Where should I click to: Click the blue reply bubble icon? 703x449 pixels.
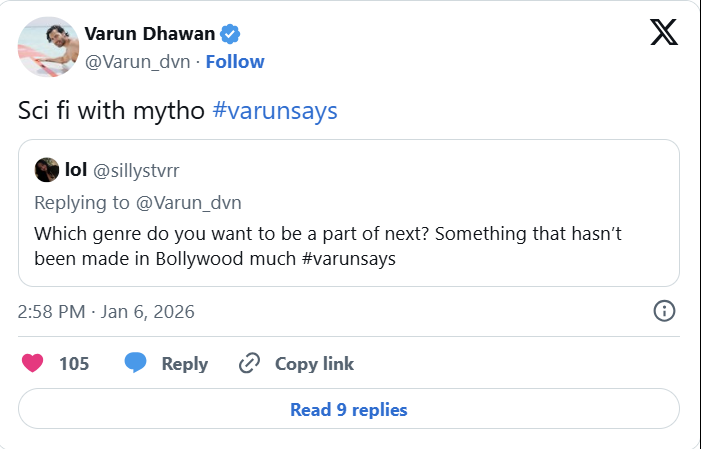136,363
